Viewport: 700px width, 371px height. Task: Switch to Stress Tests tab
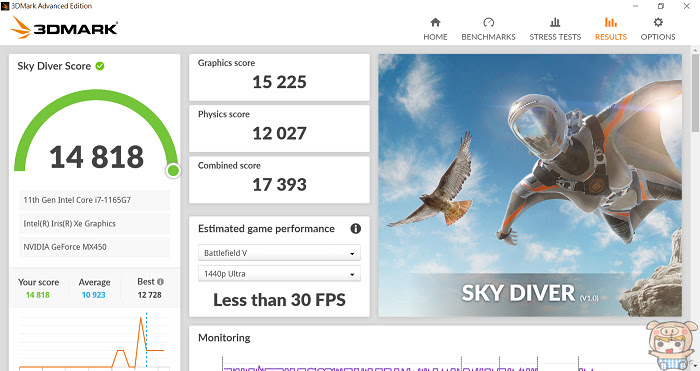(x=555, y=29)
